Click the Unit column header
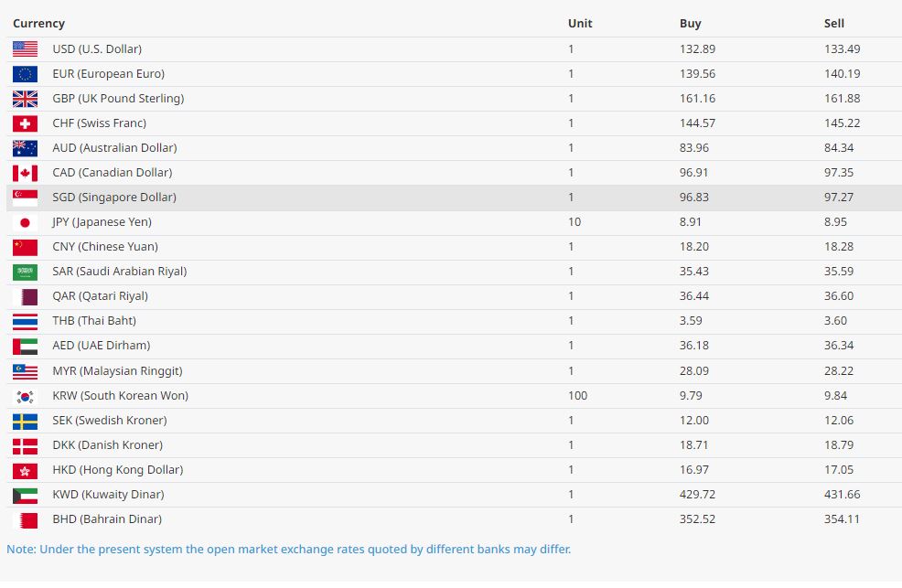Image resolution: width=902 pixels, height=588 pixels. pos(579,24)
